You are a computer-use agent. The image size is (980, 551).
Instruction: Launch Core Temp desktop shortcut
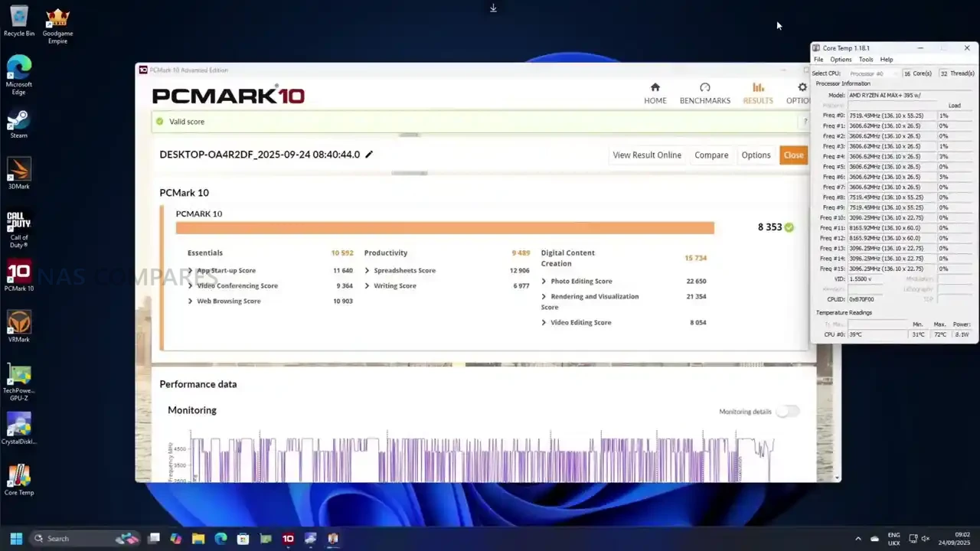coord(18,477)
